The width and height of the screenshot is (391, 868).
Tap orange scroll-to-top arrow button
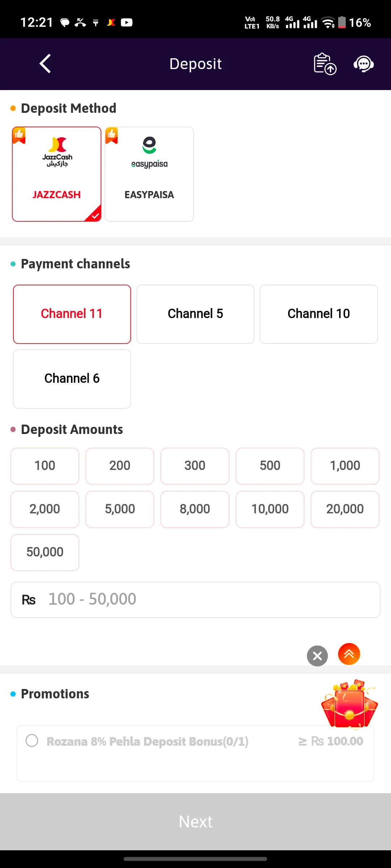click(x=349, y=654)
